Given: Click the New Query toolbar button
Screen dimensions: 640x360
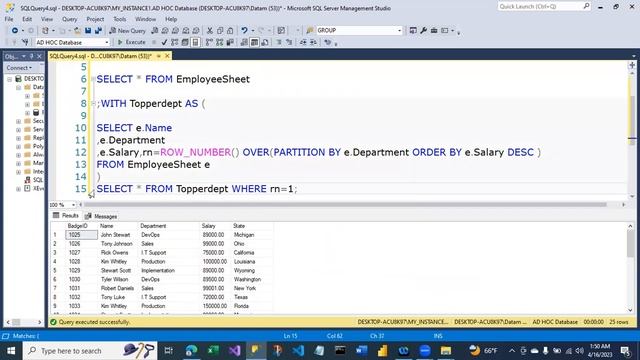Looking at the screenshot, I should [127, 31].
